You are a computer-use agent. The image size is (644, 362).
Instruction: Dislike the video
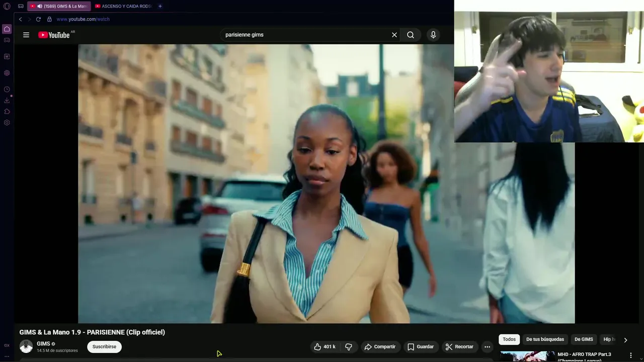coord(348,346)
